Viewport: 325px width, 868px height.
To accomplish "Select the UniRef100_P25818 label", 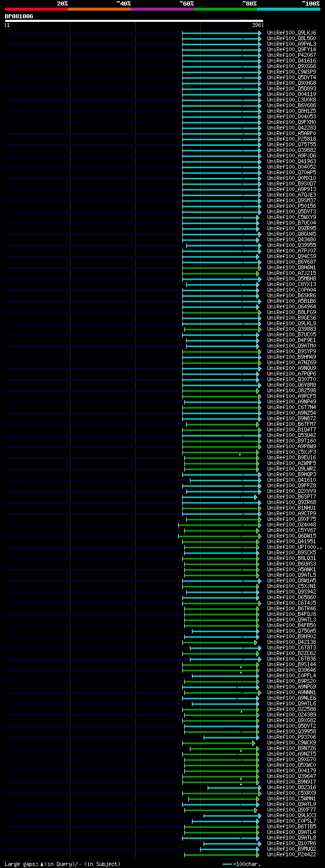I will tap(291, 139).
